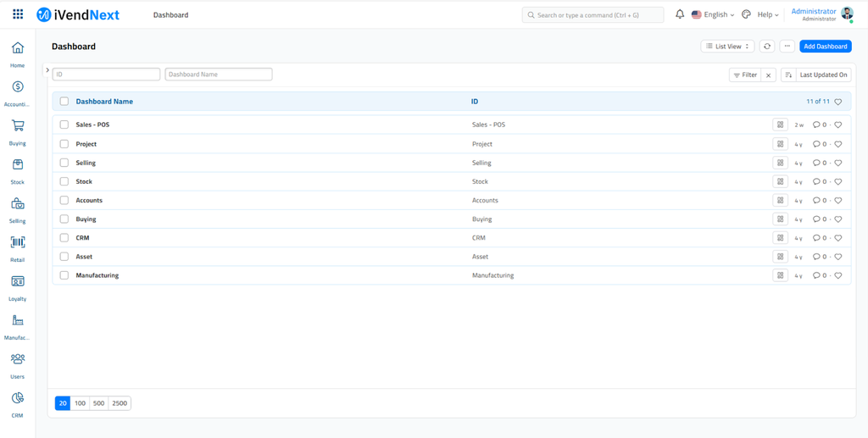Screen dimensions: 868x438
Task: Open the Retail barcode icon in sidebar
Action: [18, 243]
